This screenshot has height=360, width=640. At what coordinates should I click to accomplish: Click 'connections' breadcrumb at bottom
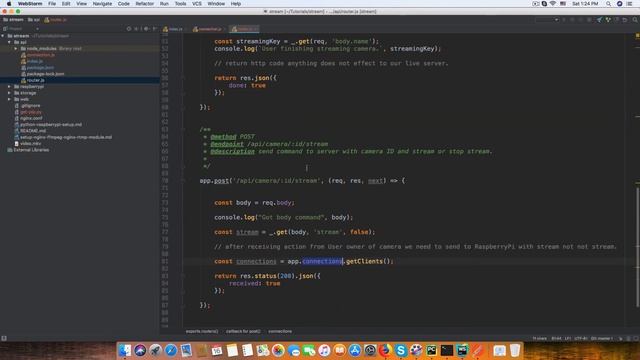(x=280, y=331)
